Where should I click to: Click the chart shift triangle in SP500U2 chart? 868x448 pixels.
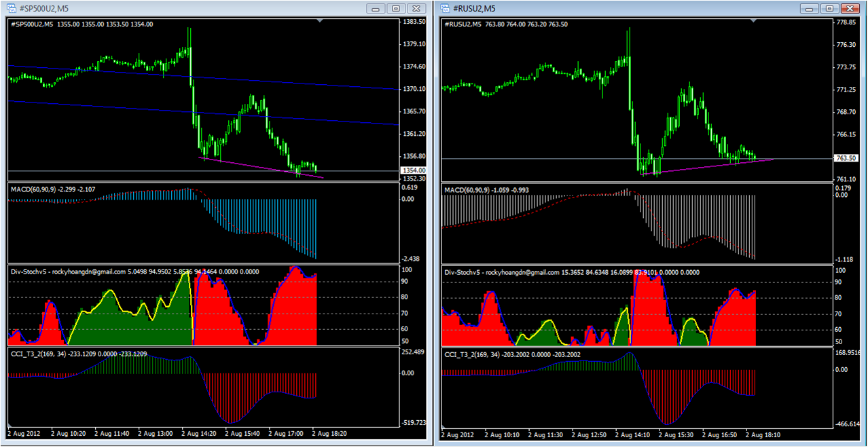point(320,22)
